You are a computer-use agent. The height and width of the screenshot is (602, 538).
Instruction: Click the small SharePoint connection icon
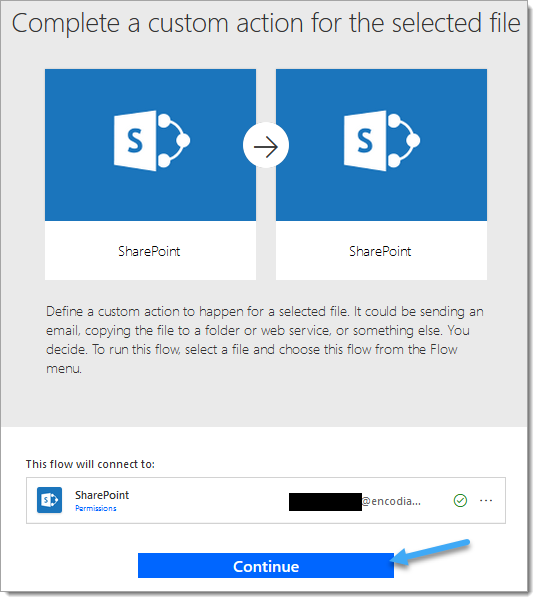coord(49,500)
